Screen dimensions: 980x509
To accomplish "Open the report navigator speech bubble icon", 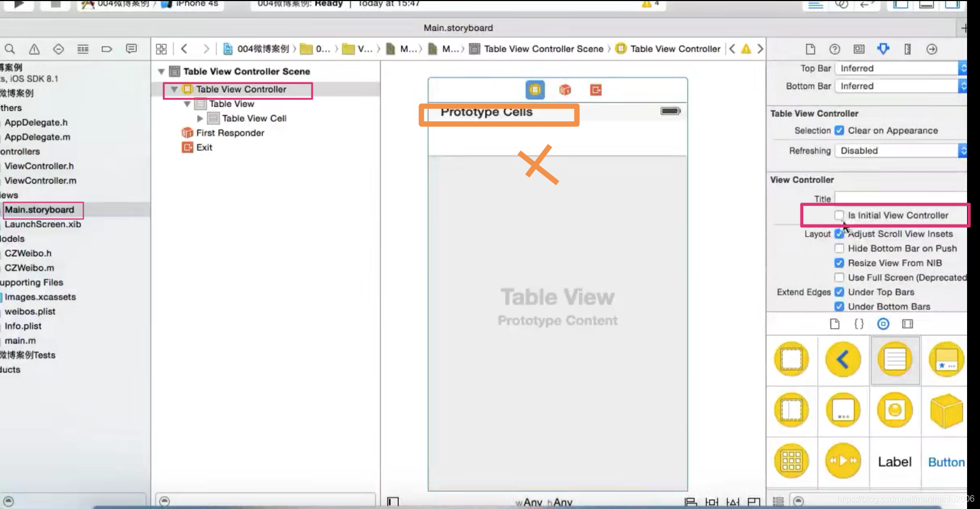I will pos(131,49).
